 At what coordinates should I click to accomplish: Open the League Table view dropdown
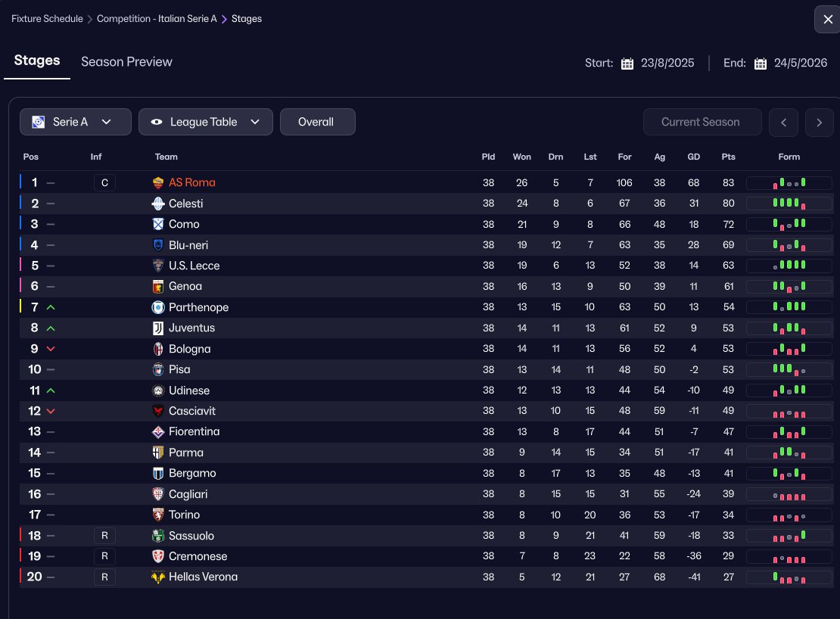click(x=206, y=122)
